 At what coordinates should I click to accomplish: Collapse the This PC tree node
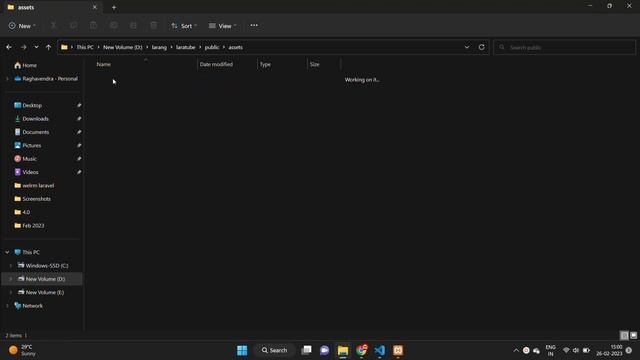7,252
